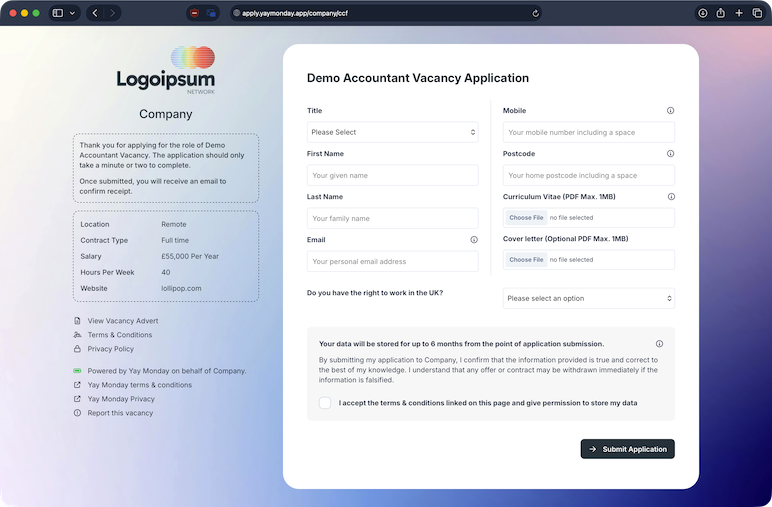
Task: Click the First Name input field
Action: (x=392, y=175)
